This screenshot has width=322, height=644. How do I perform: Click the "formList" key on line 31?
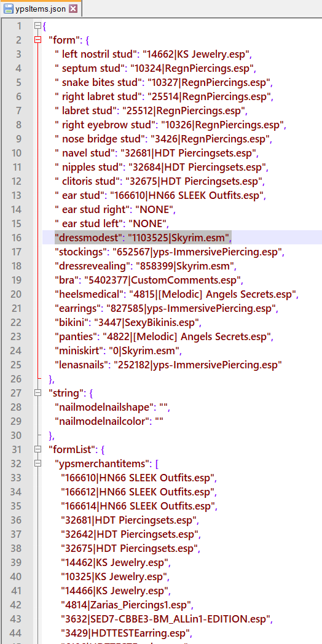(x=73, y=449)
